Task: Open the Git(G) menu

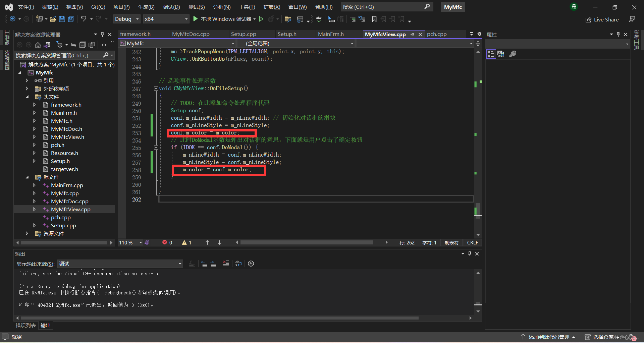Action: [x=98, y=7]
